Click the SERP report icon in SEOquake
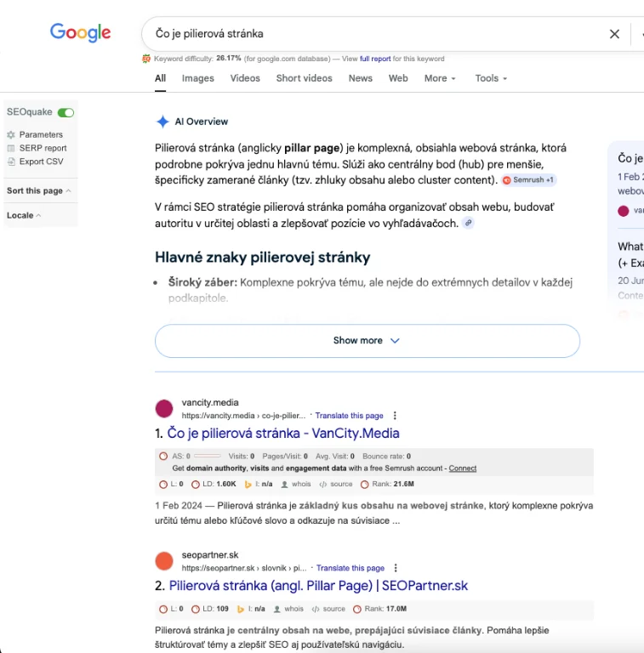Viewport: 644px width, 653px height. [x=11, y=148]
